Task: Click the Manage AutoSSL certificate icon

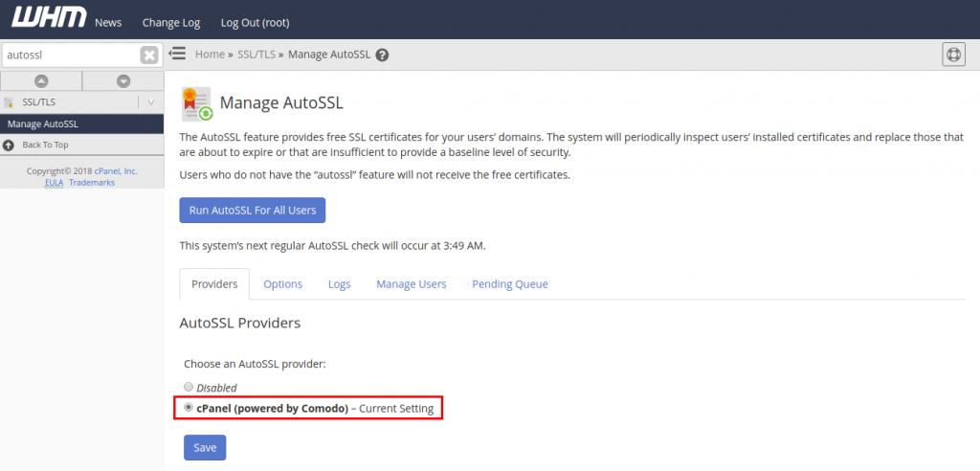Action: coord(197,103)
